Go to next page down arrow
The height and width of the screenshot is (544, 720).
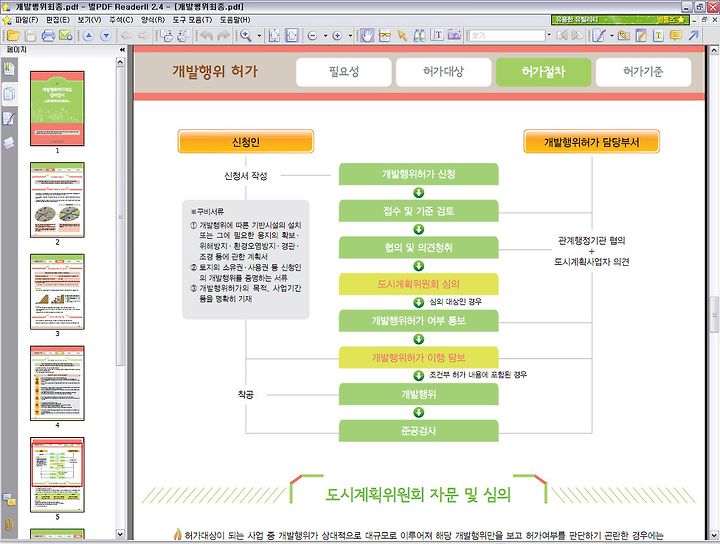tap(106, 35)
